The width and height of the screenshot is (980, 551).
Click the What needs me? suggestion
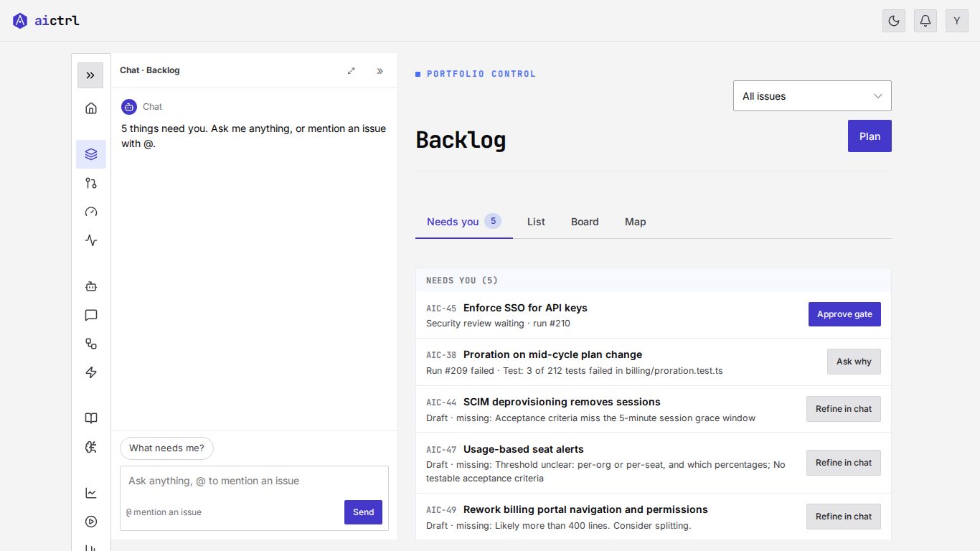click(166, 448)
